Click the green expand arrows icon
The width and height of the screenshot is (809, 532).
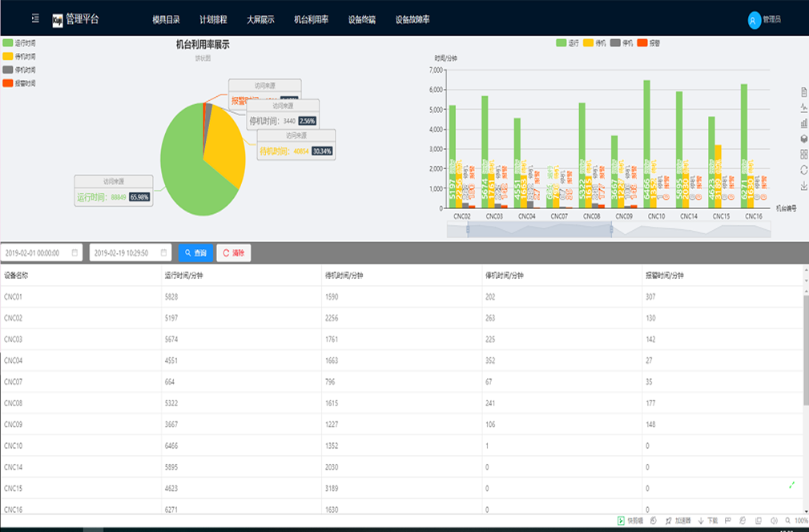(791, 485)
